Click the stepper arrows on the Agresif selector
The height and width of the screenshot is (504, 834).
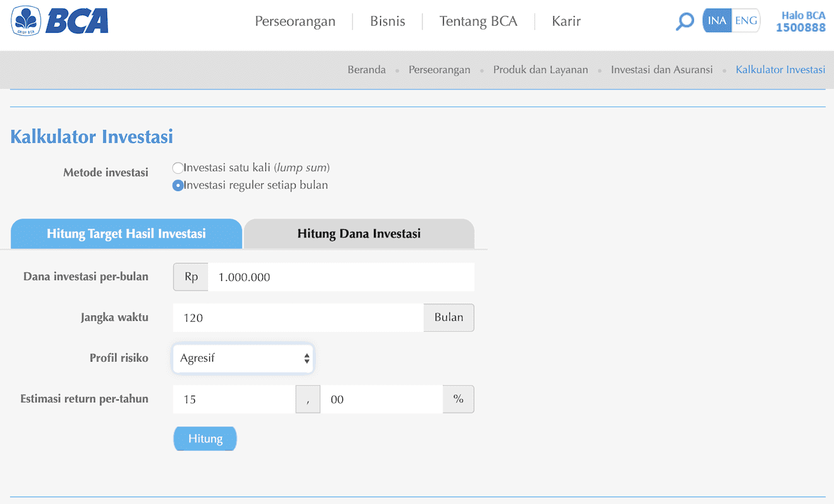(307, 358)
